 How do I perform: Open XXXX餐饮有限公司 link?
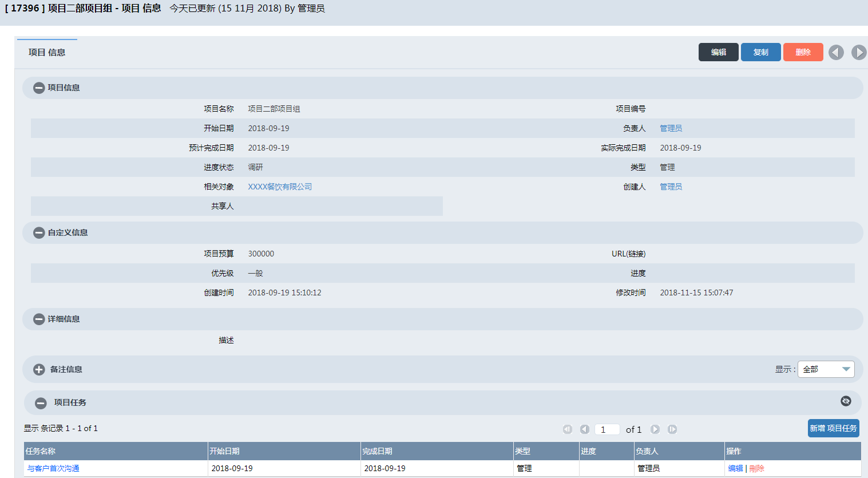point(280,187)
